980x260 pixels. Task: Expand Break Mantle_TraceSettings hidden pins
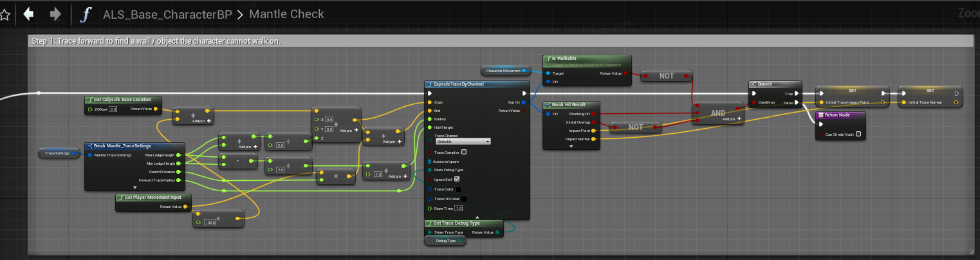click(134, 187)
